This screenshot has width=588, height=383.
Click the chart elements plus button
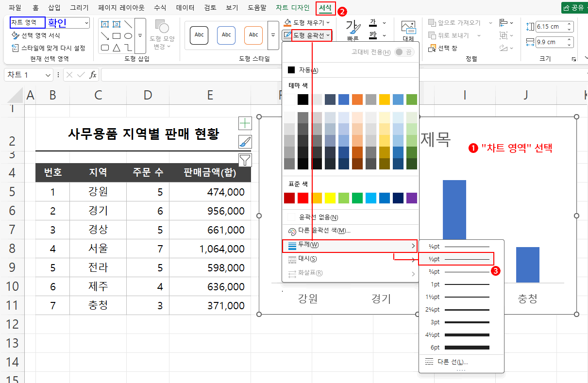[245, 123]
